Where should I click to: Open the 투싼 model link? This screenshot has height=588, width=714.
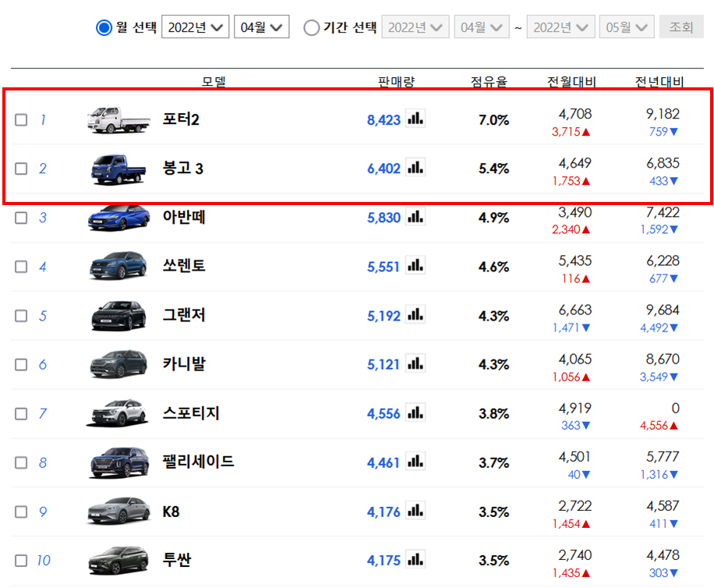(177, 560)
